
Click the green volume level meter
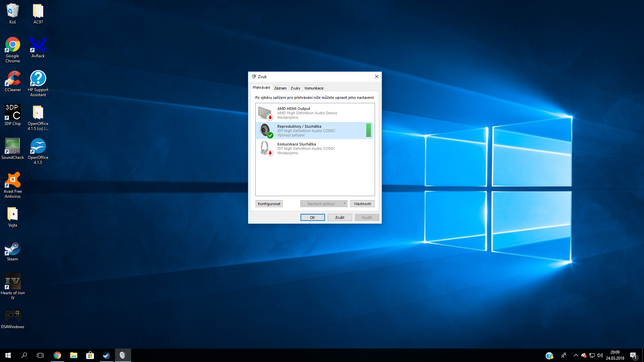click(x=368, y=130)
